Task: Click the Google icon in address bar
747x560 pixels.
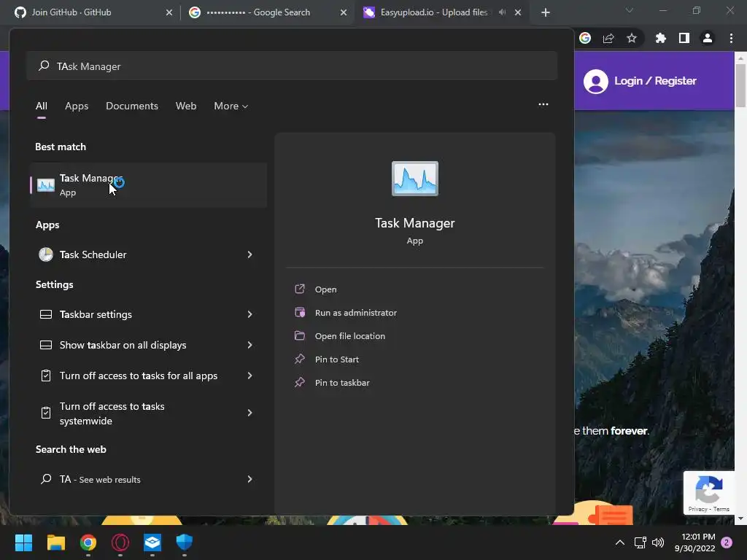Action: point(585,38)
